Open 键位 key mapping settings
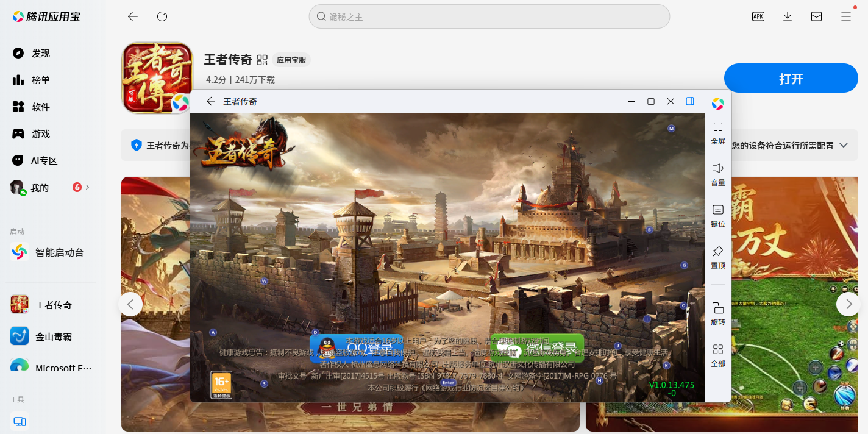The image size is (868, 434). click(718, 216)
